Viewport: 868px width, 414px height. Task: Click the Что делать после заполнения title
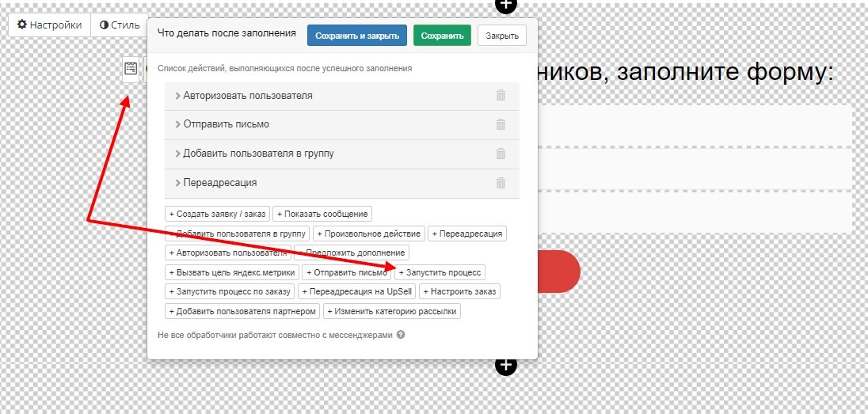point(227,32)
